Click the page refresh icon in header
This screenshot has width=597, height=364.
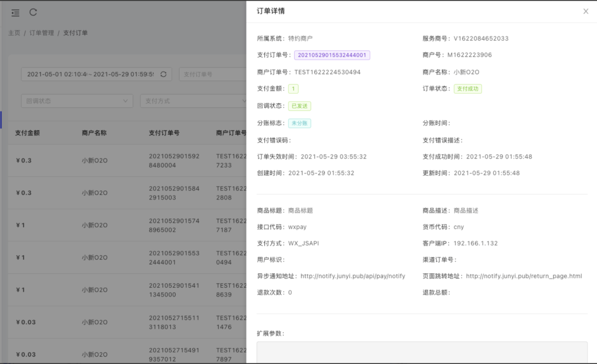click(33, 12)
